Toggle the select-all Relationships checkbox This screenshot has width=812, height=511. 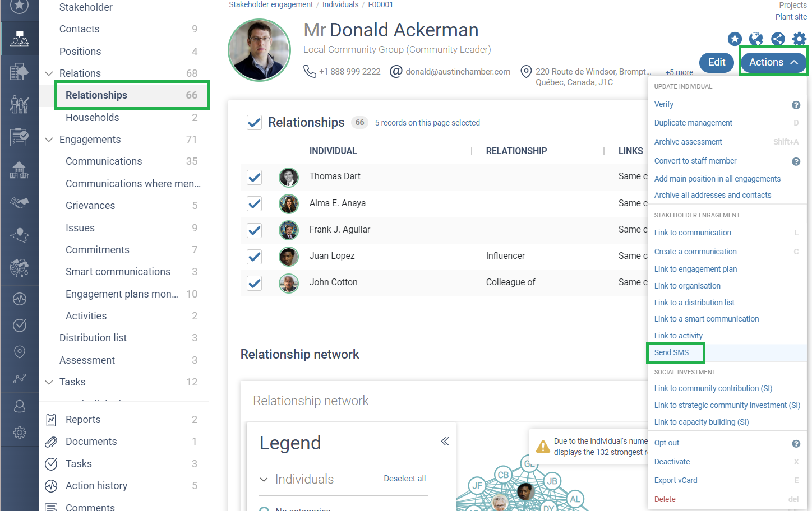click(255, 123)
